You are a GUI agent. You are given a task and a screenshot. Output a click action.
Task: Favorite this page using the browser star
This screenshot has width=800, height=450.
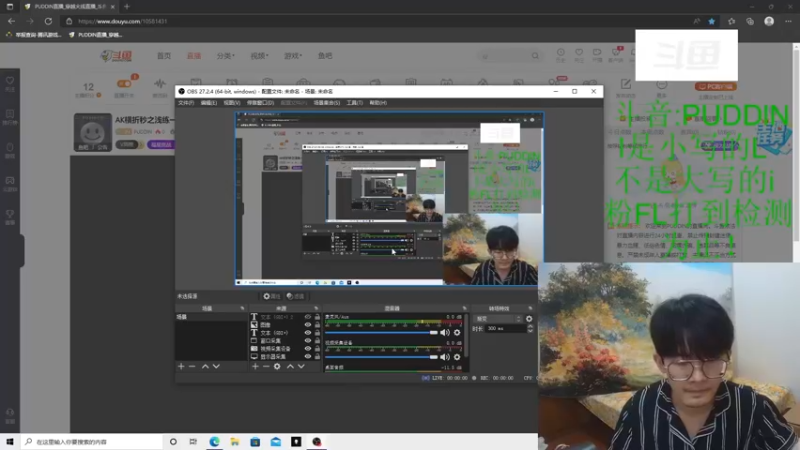[712, 21]
